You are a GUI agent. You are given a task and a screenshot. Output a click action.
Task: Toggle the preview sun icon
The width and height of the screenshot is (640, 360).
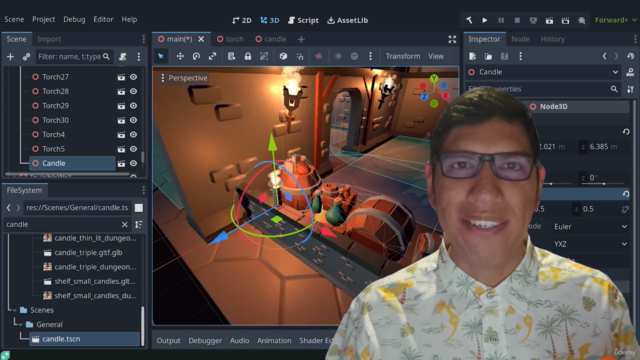338,56
